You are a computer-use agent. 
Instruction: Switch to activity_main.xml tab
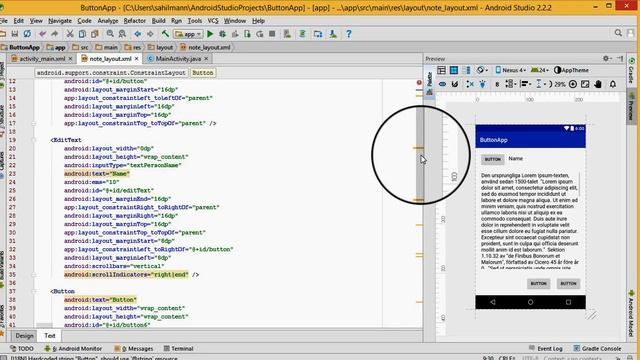pos(42,59)
